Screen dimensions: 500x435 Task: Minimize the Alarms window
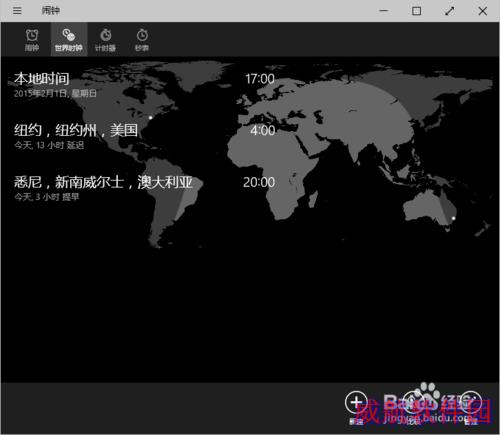(384, 11)
